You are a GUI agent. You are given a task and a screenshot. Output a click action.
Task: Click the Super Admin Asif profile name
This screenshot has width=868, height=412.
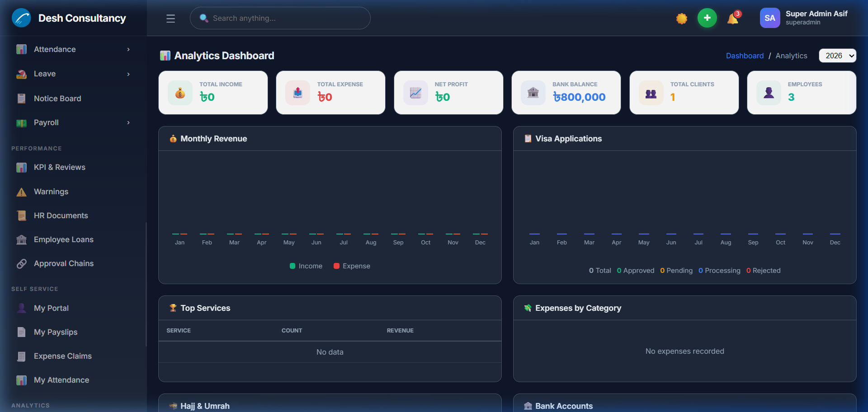(x=816, y=14)
